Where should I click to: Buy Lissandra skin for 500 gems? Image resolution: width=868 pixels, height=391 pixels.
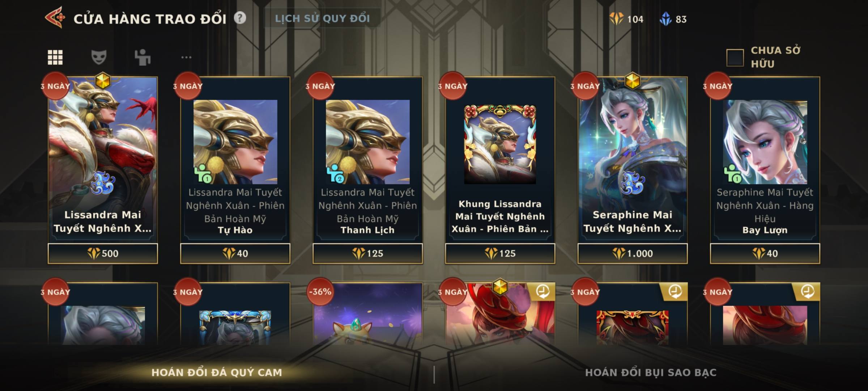103,253
